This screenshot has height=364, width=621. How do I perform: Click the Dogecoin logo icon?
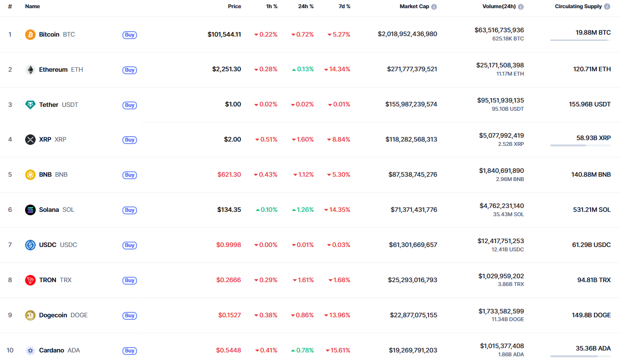click(30, 315)
